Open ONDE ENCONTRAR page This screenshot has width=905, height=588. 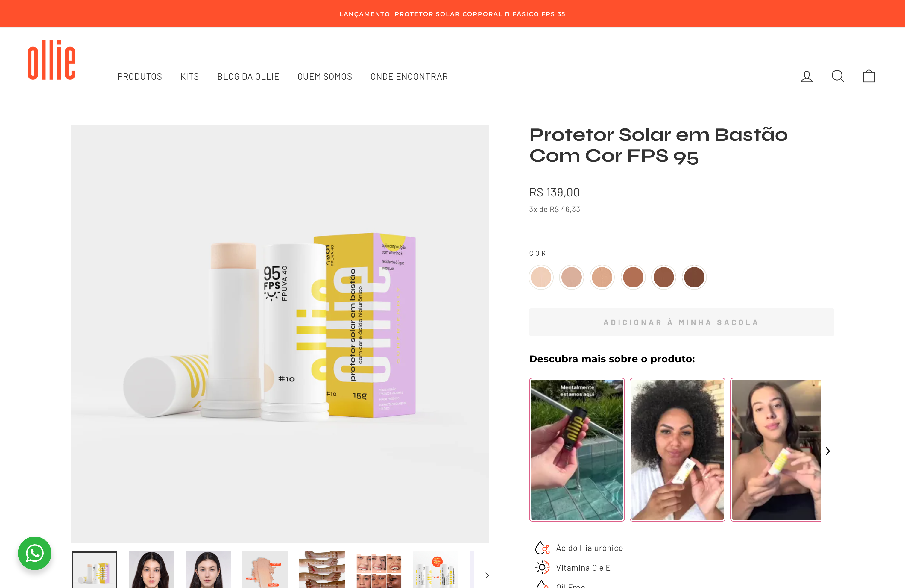pos(409,76)
